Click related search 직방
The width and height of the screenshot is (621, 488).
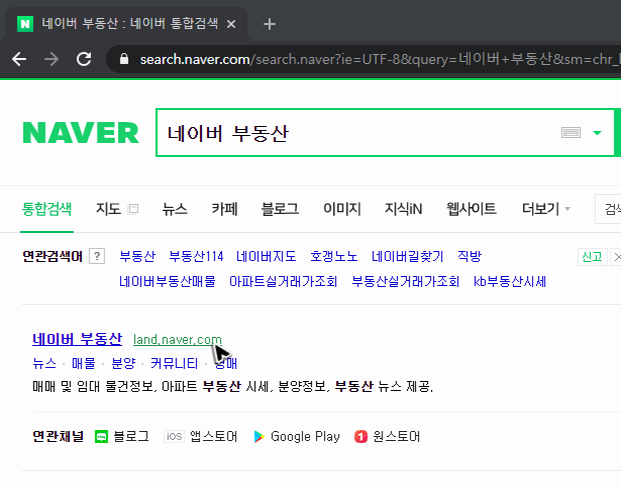(469, 256)
